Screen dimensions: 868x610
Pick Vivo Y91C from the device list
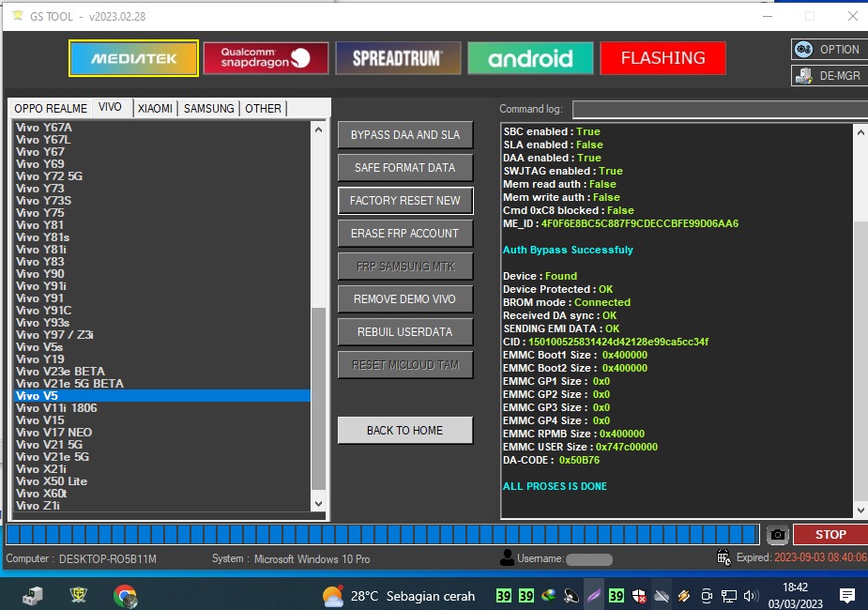161,310
